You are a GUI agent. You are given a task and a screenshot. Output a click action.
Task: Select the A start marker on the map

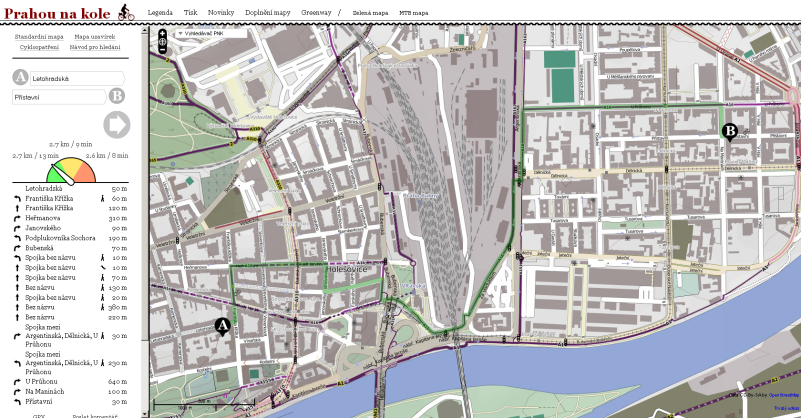click(x=222, y=326)
